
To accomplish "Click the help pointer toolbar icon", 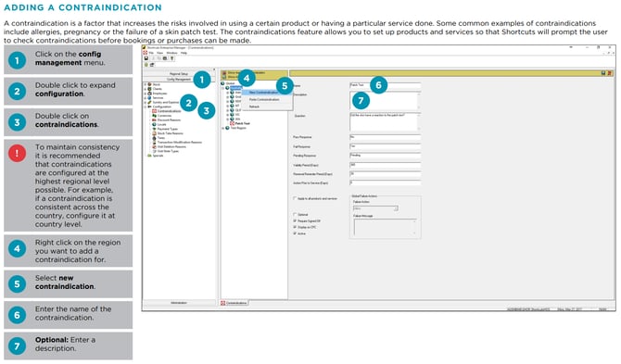I will point(171,58).
